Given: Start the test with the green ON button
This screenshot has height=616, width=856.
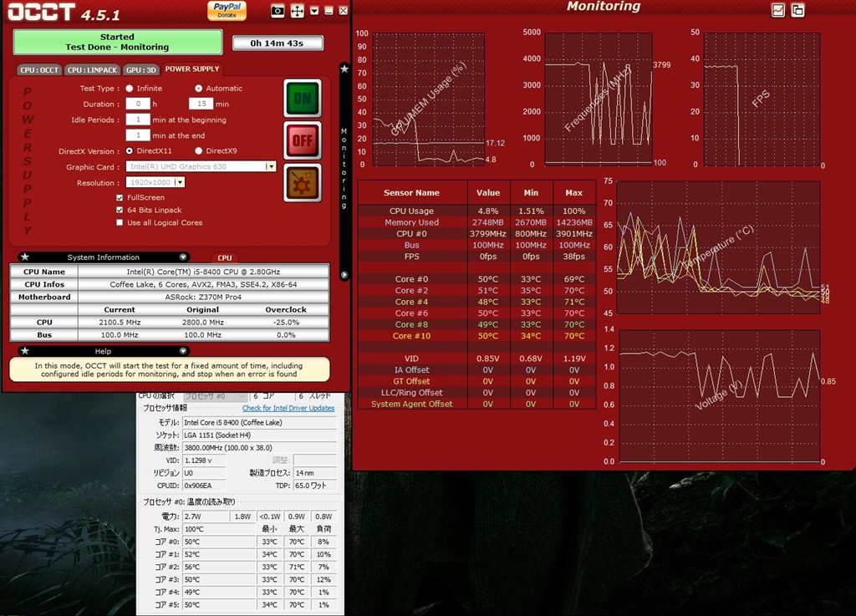Looking at the screenshot, I should coord(303,99).
